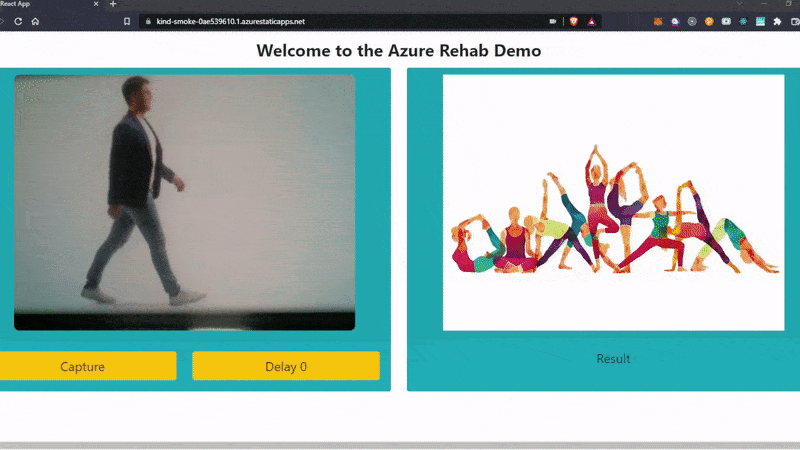Open Brave Shields lion icon
The width and height of the screenshot is (800, 450).
click(573, 21)
